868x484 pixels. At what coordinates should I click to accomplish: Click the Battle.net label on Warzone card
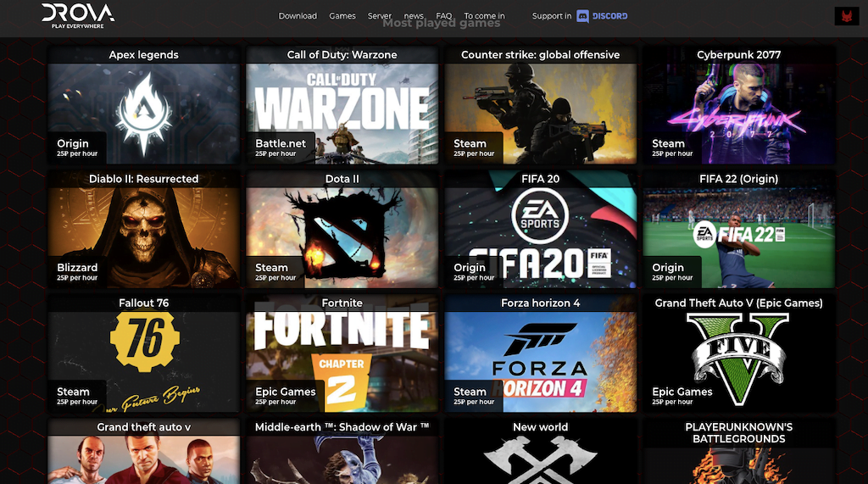click(x=280, y=143)
